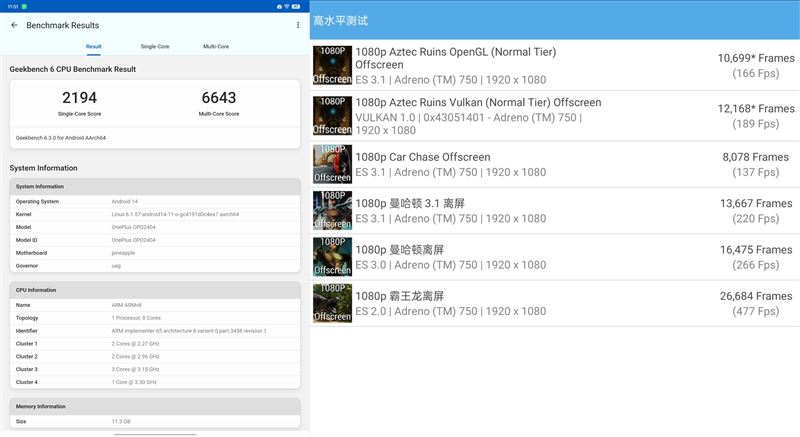Open the Multi-Core tab
The width and height of the screenshot is (800, 437).
(x=215, y=46)
